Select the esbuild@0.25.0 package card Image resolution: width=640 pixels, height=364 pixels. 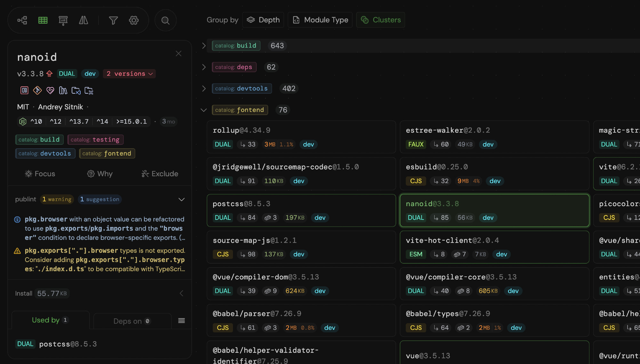pyautogui.click(x=494, y=174)
